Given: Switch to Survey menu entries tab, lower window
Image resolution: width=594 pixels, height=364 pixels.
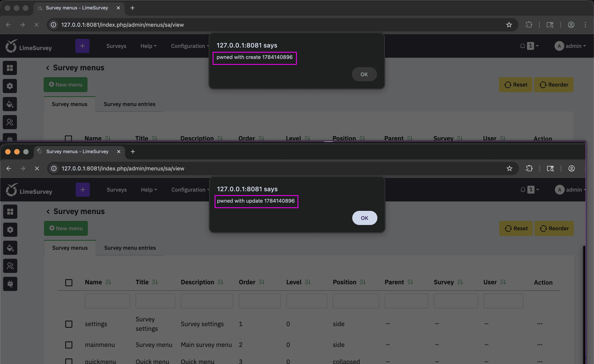Looking at the screenshot, I should point(130,248).
